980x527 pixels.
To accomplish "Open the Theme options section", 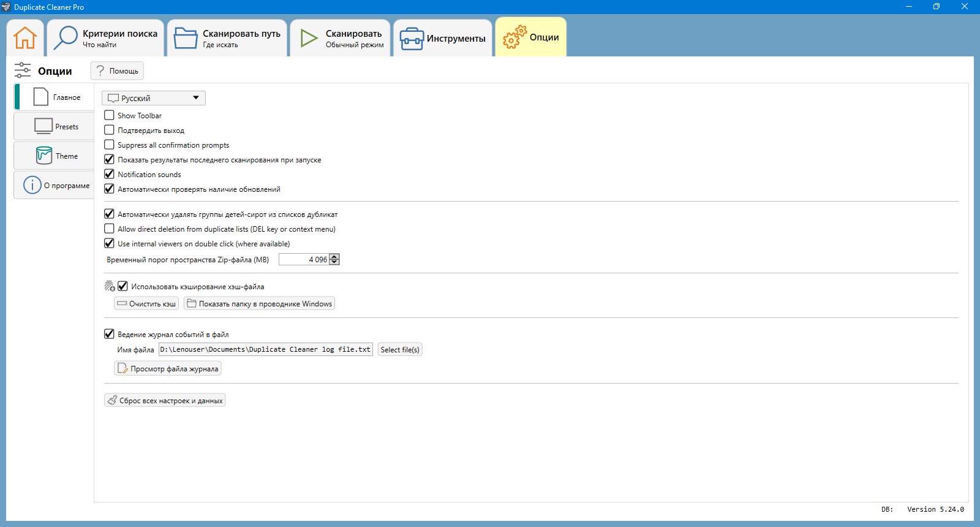I will click(54, 156).
